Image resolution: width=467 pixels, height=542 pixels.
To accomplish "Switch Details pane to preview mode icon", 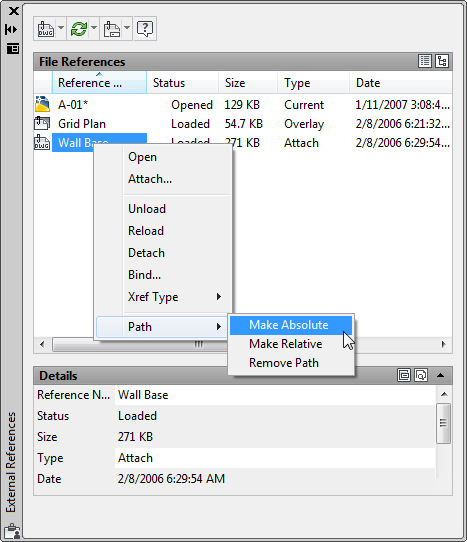I will (x=421, y=375).
